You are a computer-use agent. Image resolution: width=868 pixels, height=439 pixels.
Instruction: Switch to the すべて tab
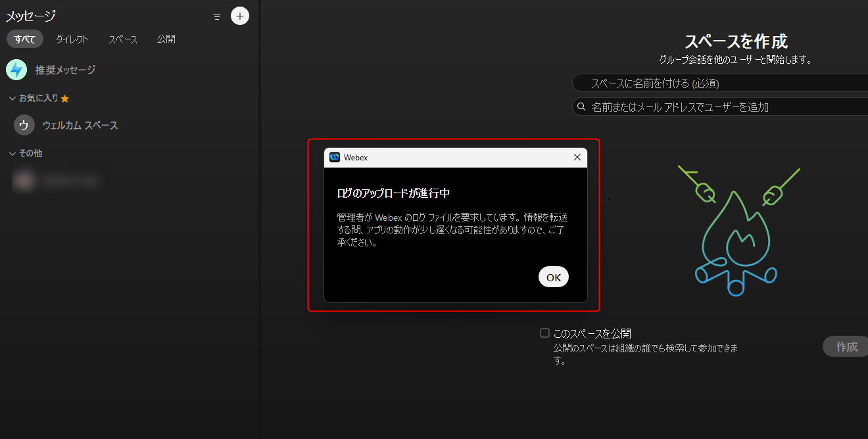25,39
